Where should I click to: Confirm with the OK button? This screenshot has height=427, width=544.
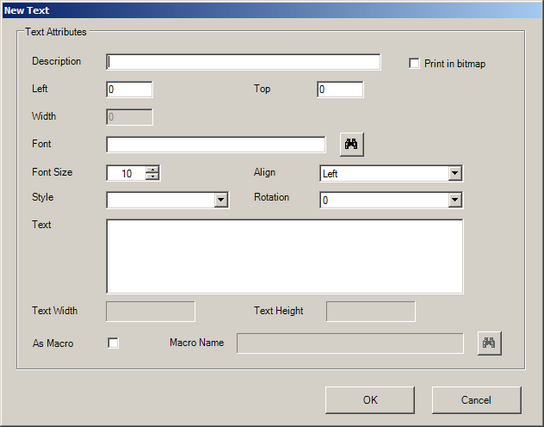370,400
